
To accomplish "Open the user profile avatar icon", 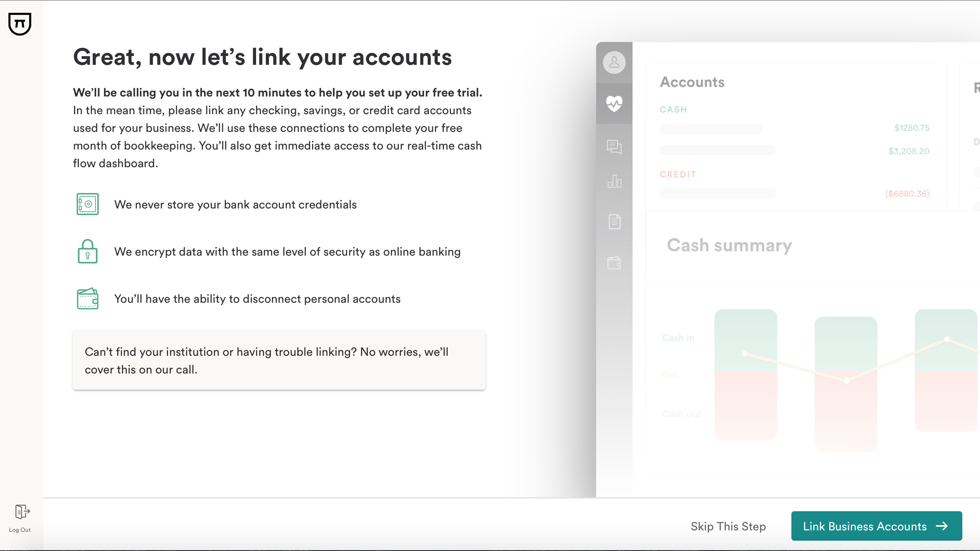I will coord(614,62).
